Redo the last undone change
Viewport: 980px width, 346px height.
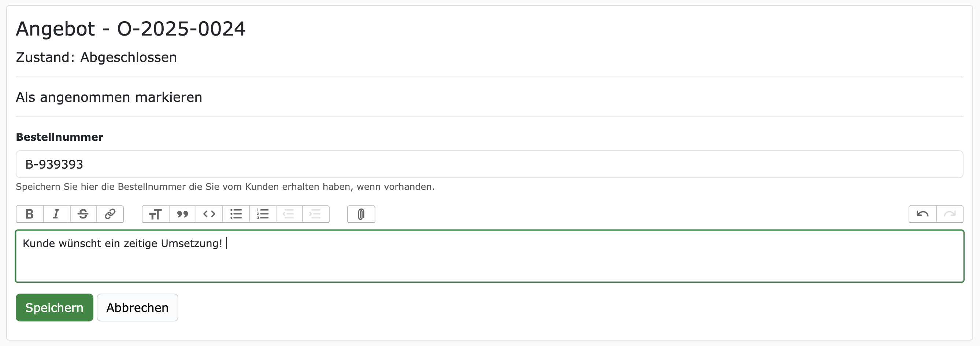tap(950, 214)
